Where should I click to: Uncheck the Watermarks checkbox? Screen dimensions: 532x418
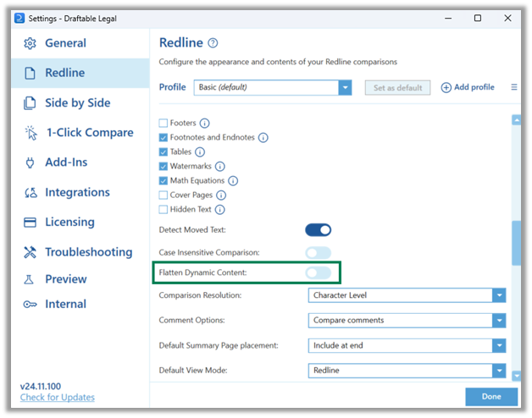click(x=163, y=167)
